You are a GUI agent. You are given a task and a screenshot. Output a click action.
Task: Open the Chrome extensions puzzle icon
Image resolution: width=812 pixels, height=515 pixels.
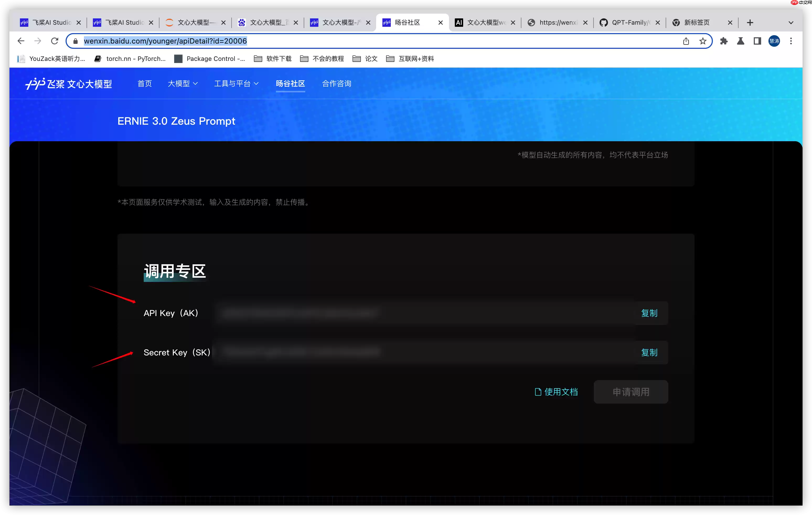724,41
